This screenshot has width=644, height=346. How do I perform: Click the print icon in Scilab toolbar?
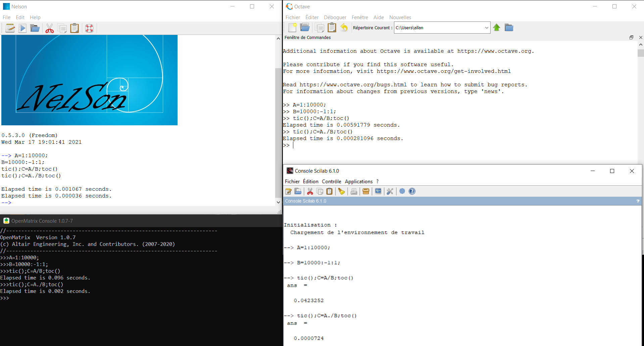pyautogui.click(x=354, y=191)
